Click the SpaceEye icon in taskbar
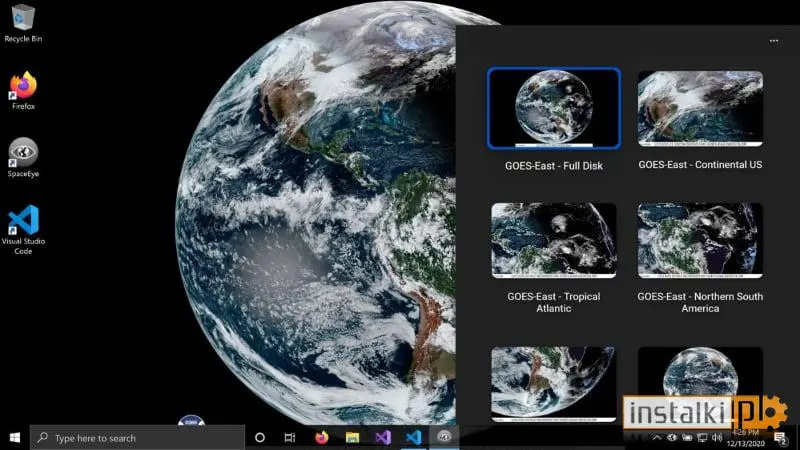This screenshot has width=800, height=450. (x=444, y=437)
